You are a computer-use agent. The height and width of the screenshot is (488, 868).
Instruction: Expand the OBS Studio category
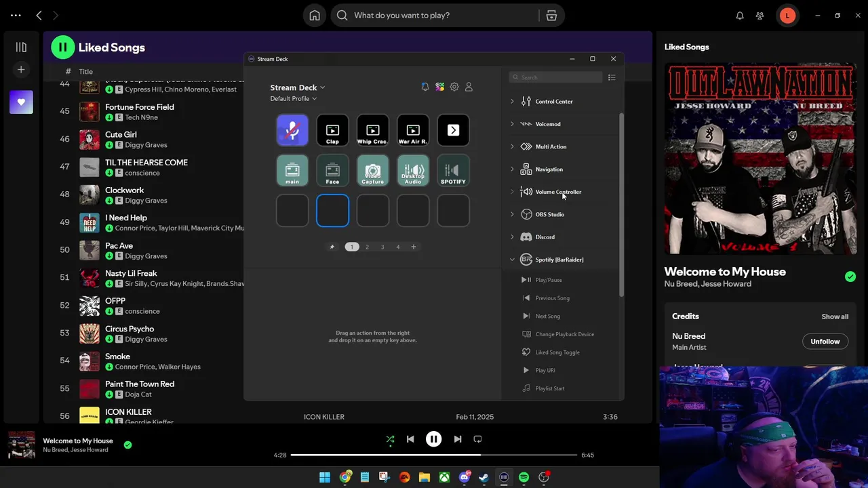pyautogui.click(x=512, y=214)
